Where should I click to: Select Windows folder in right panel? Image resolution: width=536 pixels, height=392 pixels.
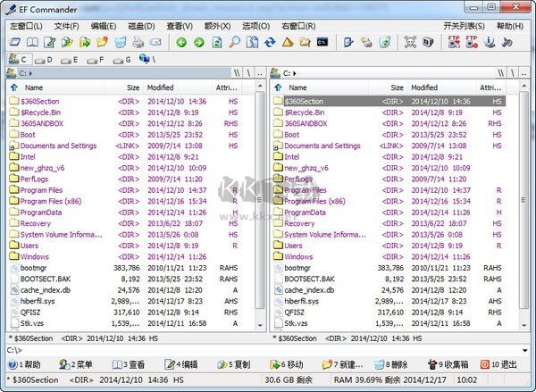point(389,256)
